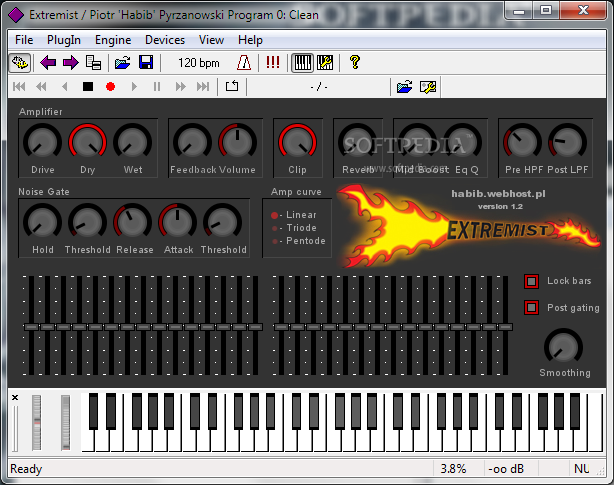Close keyboard bar with small x
This screenshot has height=485, width=614.
pyautogui.click(x=15, y=398)
